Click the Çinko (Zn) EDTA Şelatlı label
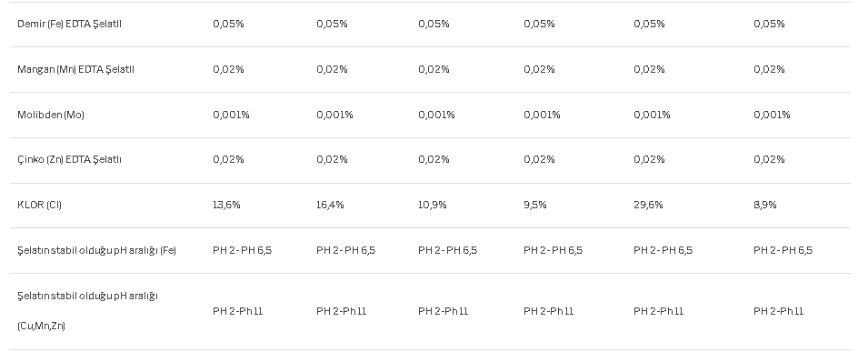868x352 pixels. pyautogui.click(x=69, y=160)
